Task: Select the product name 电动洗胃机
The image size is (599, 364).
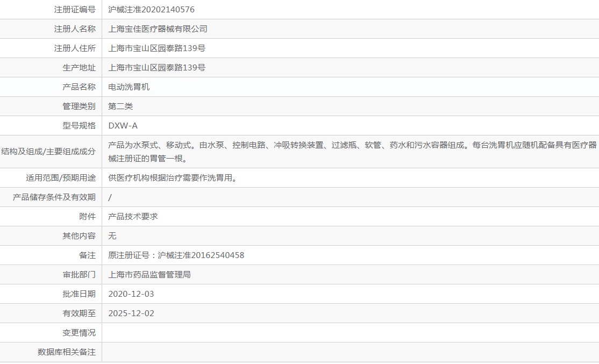Action: (129, 87)
